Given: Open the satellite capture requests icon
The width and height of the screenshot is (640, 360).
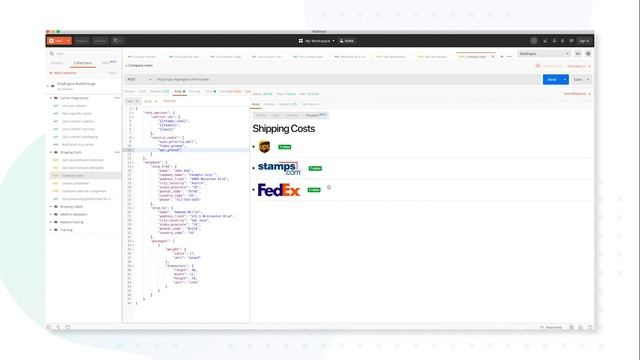Looking at the screenshot, I should 545,41.
